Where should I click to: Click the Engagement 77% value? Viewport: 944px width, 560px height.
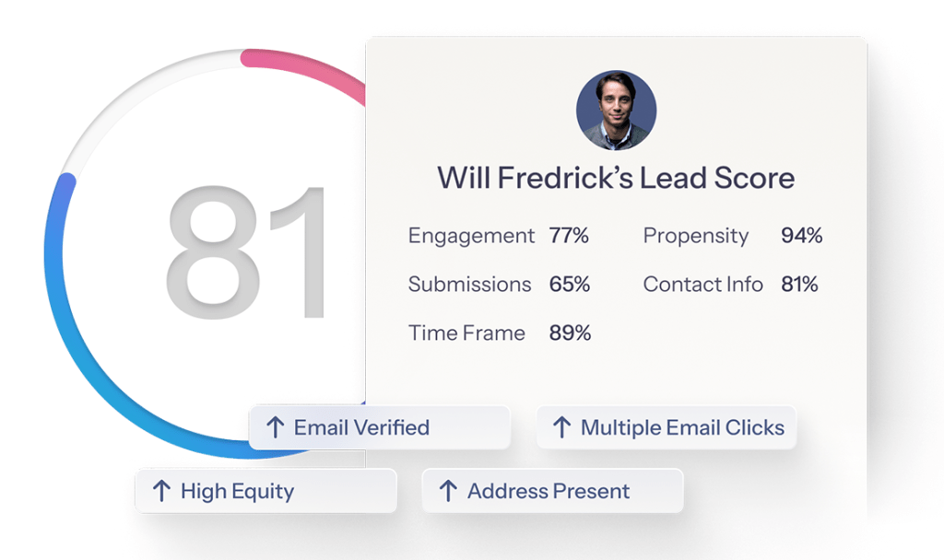coord(569,236)
